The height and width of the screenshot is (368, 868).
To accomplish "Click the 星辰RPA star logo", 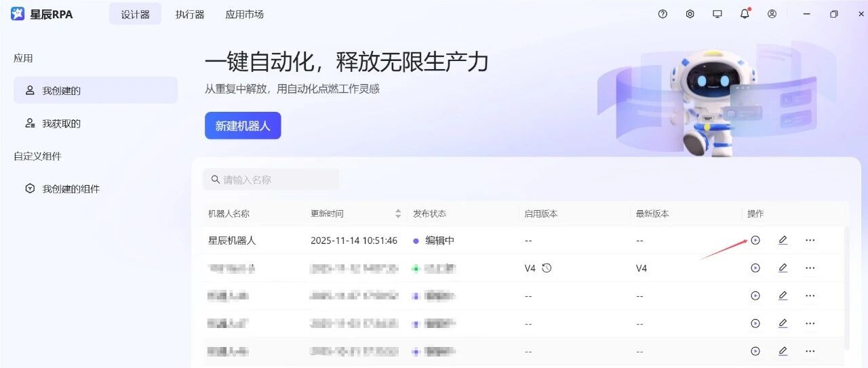I will (x=18, y=14).
